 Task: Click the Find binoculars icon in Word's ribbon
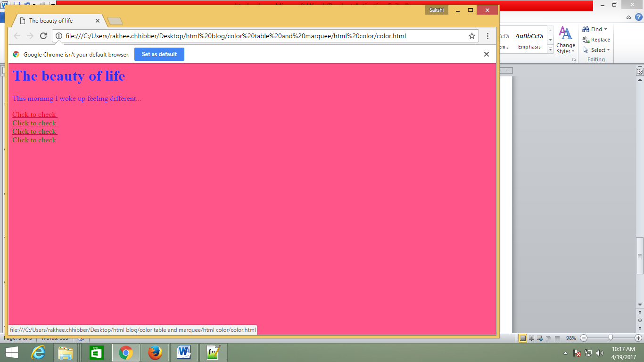pyautogui.click(x=585, y=29)
